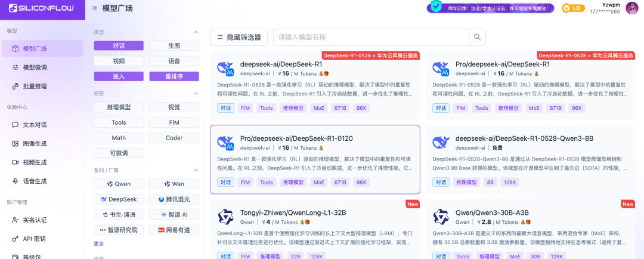644x259 pixels.
Task: Toggle the 重排序 type filter
Action: coord(174,76)
